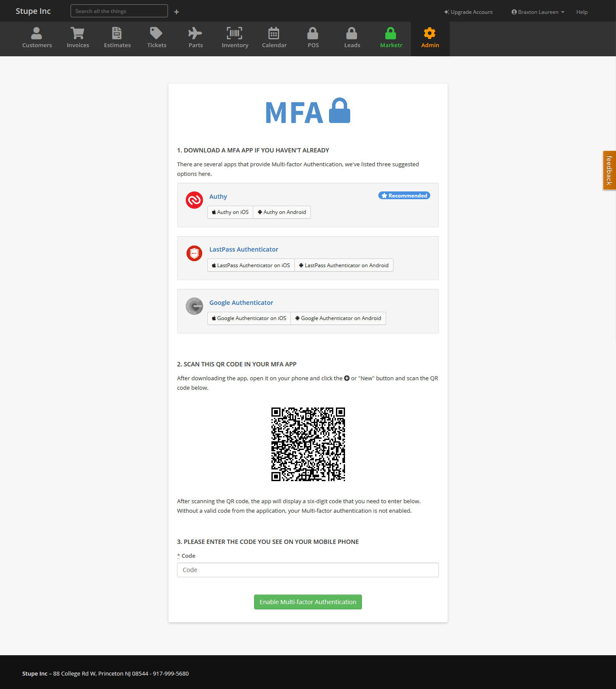Screen dimensions: 616x689
Task: Click the Help menu item
Action: (582, 12)
